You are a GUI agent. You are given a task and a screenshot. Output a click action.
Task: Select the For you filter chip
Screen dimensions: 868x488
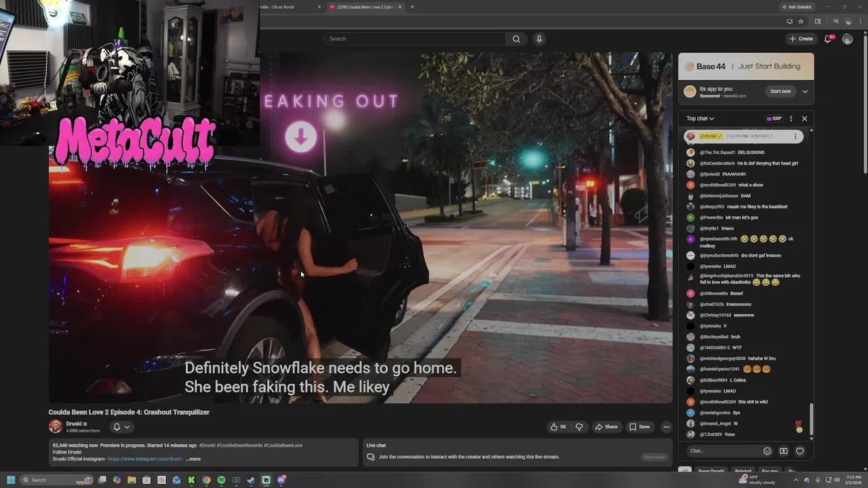coord(770,470)
